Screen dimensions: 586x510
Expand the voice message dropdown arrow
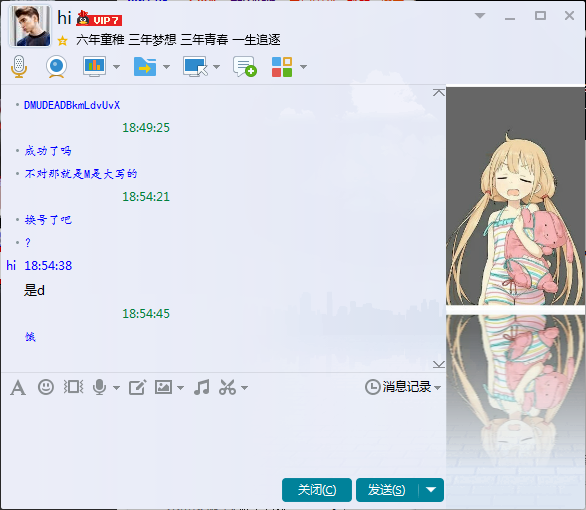point(116,388)
